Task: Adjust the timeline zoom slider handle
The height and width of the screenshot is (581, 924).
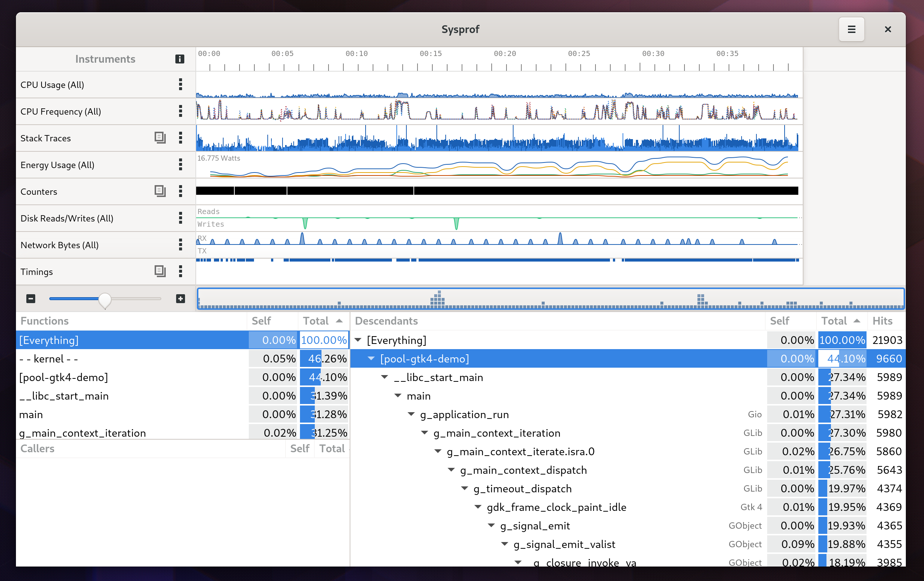Action: [x=105, y=300]
